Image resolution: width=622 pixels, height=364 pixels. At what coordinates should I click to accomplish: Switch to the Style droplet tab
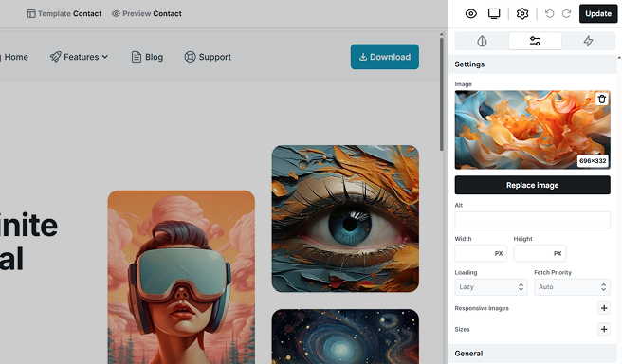click(482, 41)
